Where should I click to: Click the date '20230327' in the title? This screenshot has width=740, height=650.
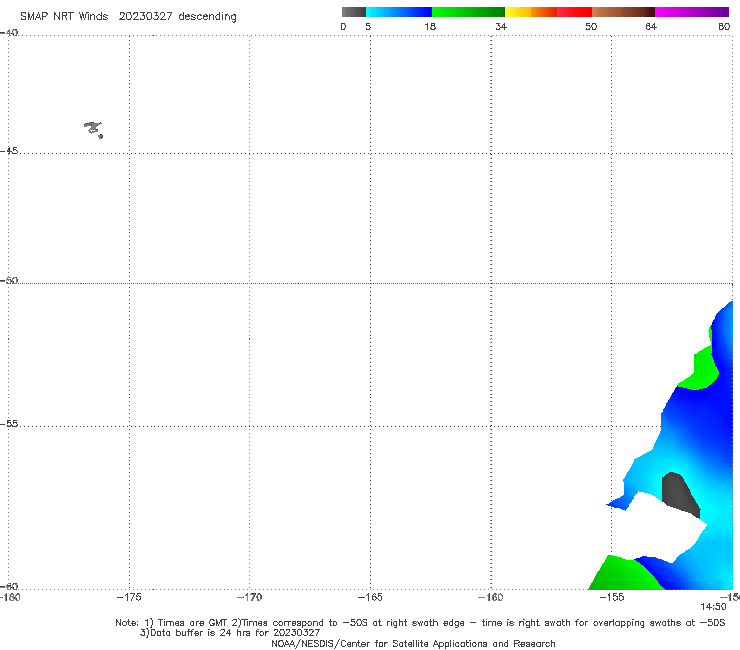[145, 17]
